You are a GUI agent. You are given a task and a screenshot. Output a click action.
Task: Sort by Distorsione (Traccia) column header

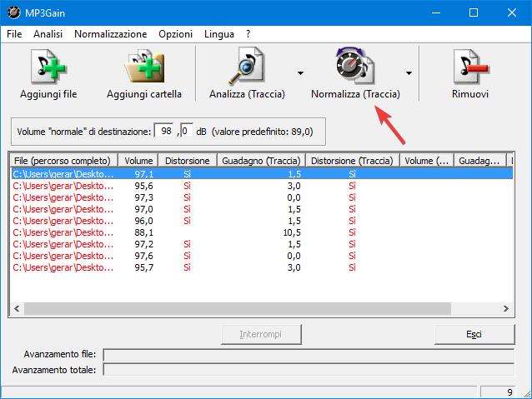pos(353,161)
